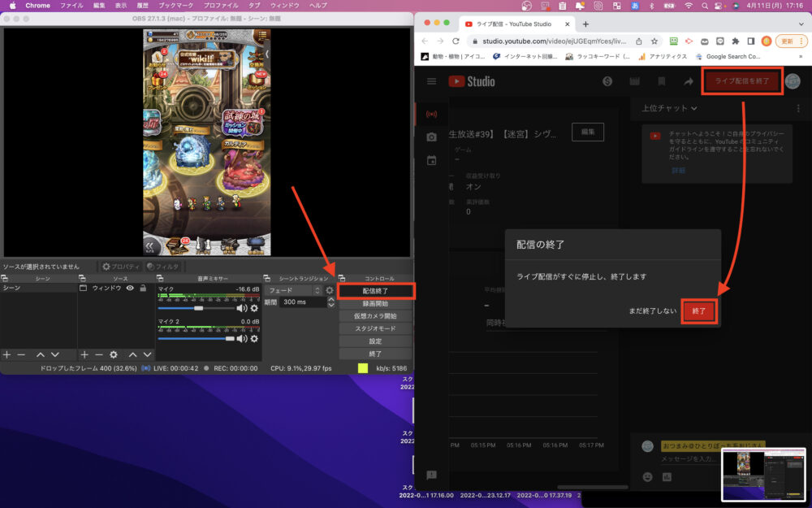Adjust the マイク volume slider
812x508 pixels.
pyautogui.click(x=197, y=308)
